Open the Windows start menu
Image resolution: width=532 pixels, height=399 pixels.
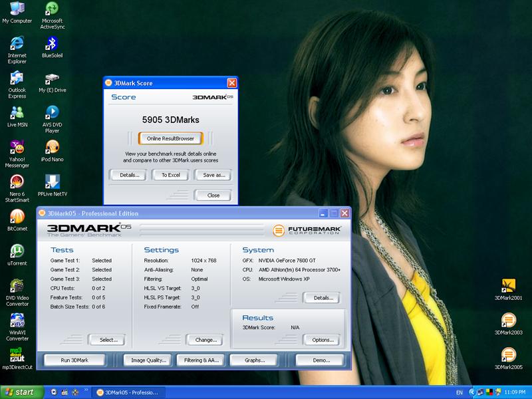[22, 392]
